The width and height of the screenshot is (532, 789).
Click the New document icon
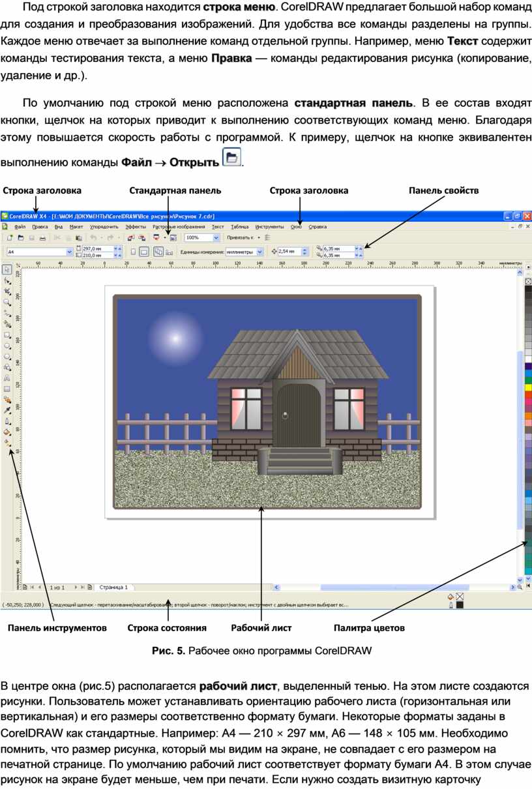tap(10, 238)
